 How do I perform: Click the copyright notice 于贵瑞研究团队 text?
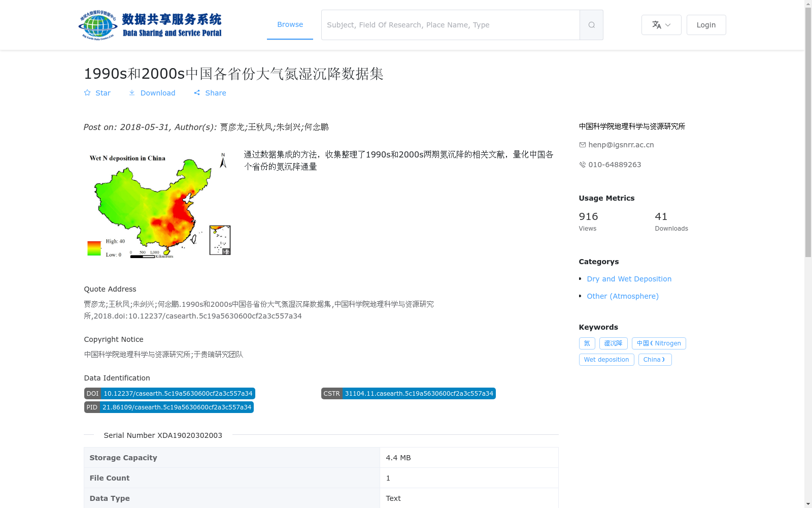[x=218, y=355]
